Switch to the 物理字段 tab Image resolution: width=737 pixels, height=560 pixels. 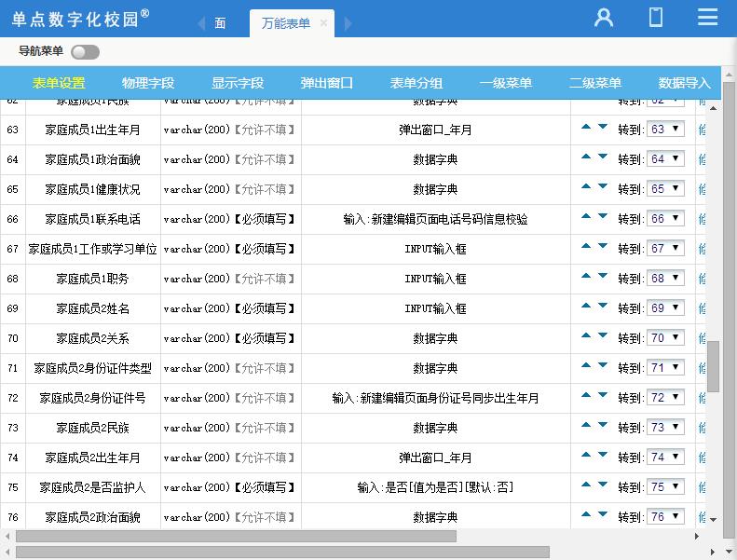(x=148, y=83)
